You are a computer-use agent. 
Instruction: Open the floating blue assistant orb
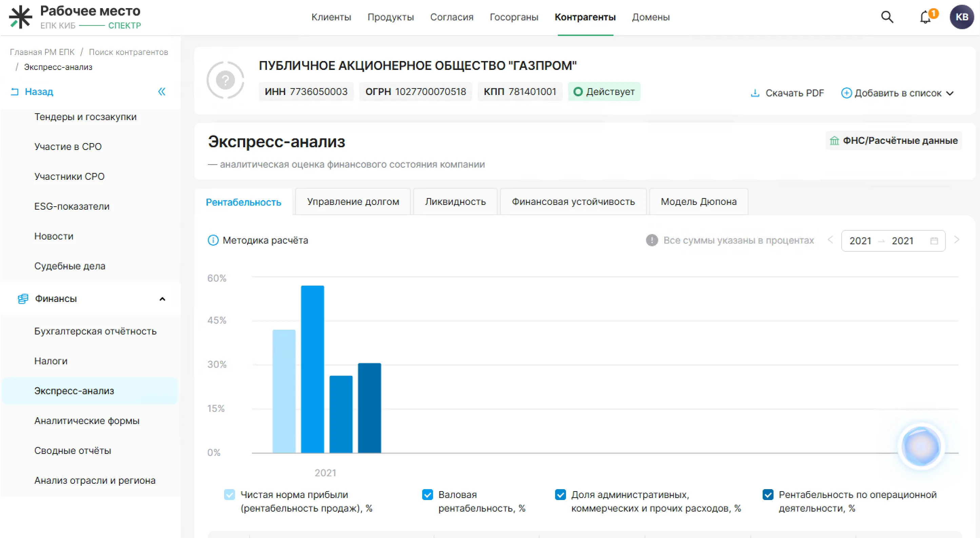pos(921,446)
